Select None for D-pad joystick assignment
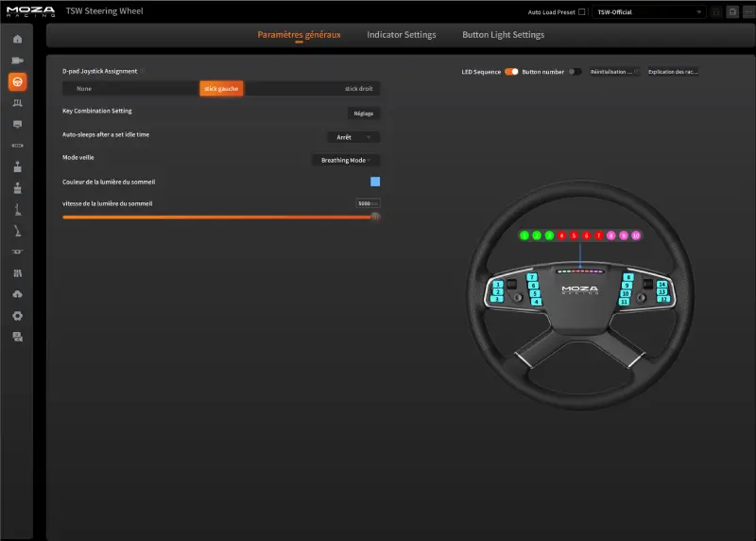The image size is (756, 541). pyautogui.click(x=84, y=88)
